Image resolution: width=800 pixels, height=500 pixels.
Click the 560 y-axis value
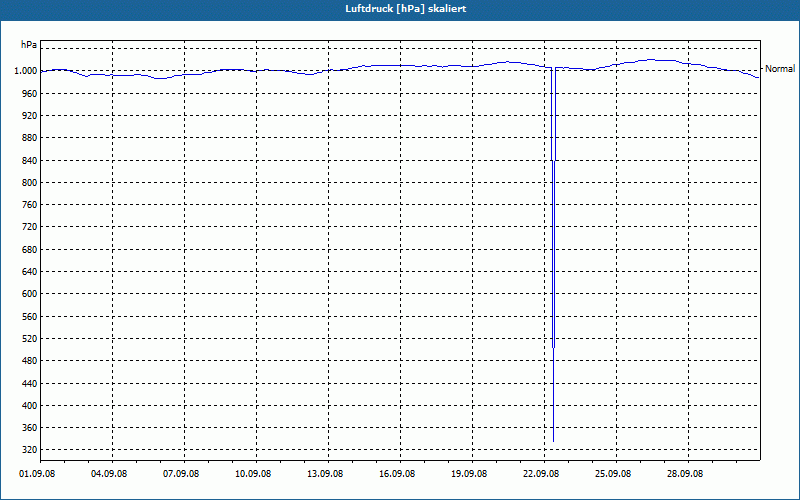pyautogui.click(x=30, y=316)
